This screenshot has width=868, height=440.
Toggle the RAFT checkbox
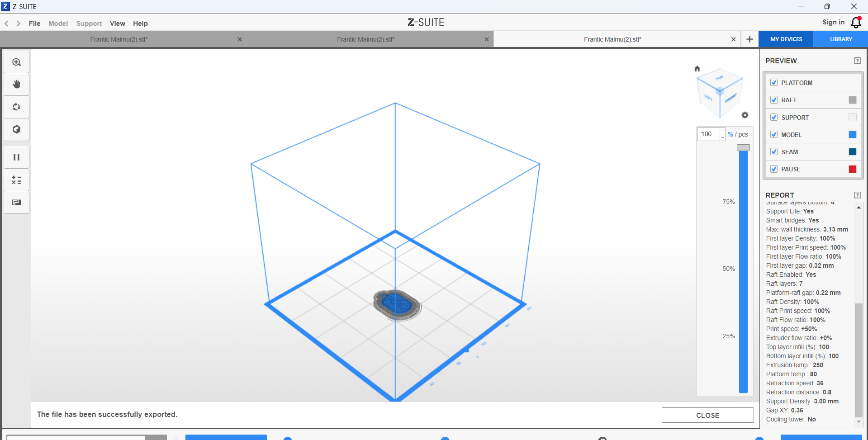[774, 100]
